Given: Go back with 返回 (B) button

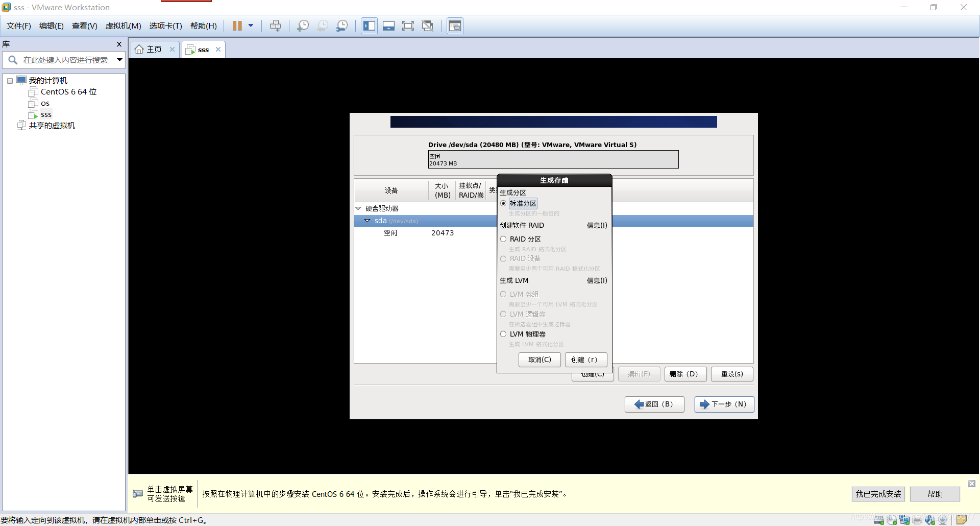Looking at the screenshot, I should tap(654, 404).
